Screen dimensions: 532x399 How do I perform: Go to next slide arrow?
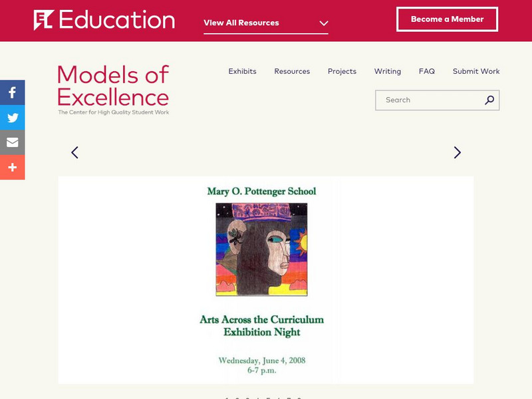[457, 152]
